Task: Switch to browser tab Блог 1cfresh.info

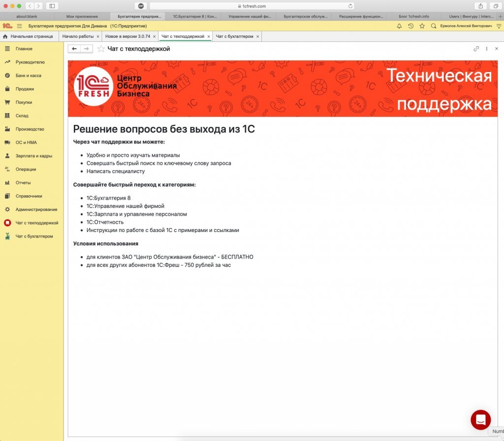Action: [413, 16]
